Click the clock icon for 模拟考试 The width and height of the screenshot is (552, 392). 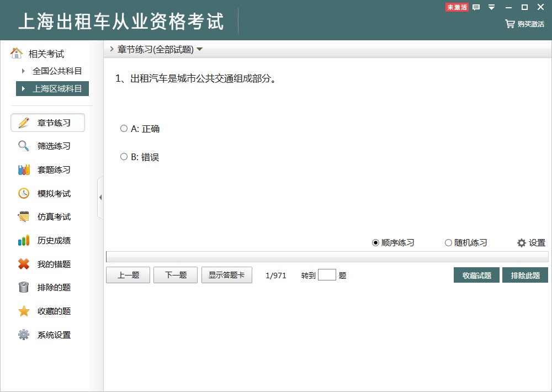coord(24,194)
